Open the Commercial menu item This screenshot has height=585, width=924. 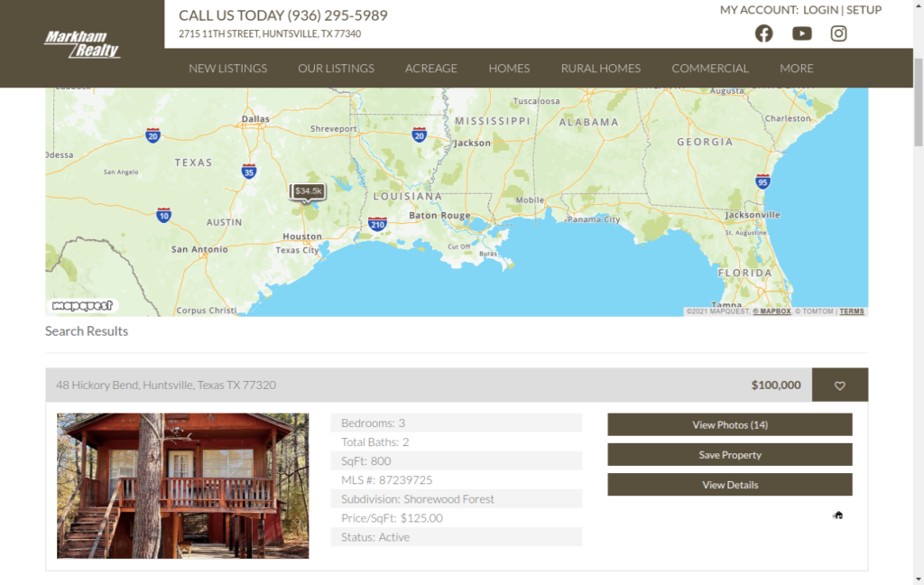(710, 69)
